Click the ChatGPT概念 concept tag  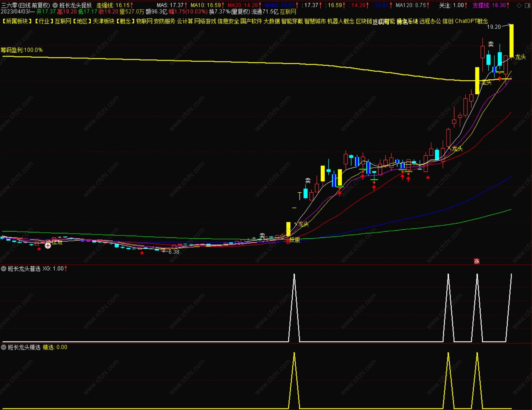(x=471, y=21)
